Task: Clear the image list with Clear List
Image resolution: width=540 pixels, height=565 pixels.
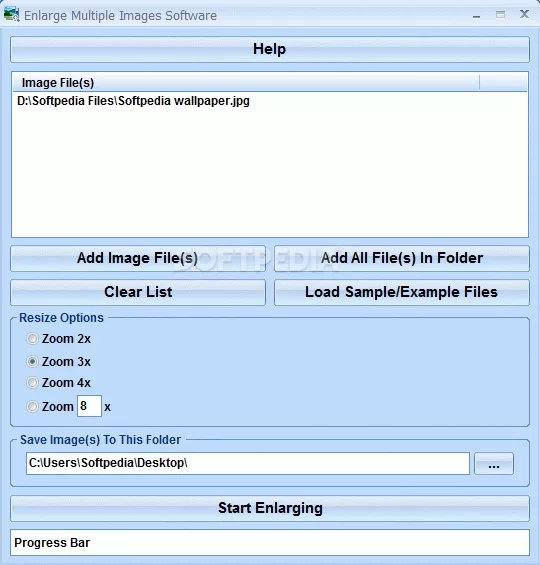Action: tap(138, 292)
